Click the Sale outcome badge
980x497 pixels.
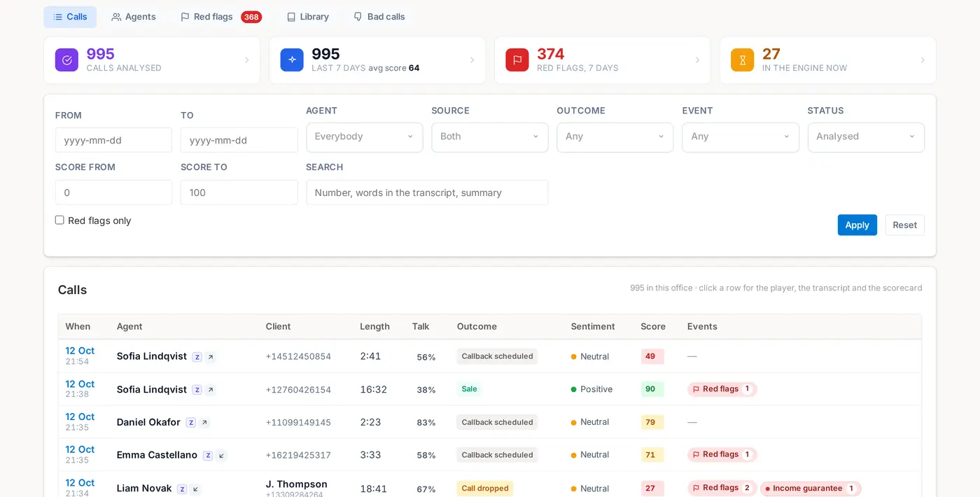[x=470, y=389]
